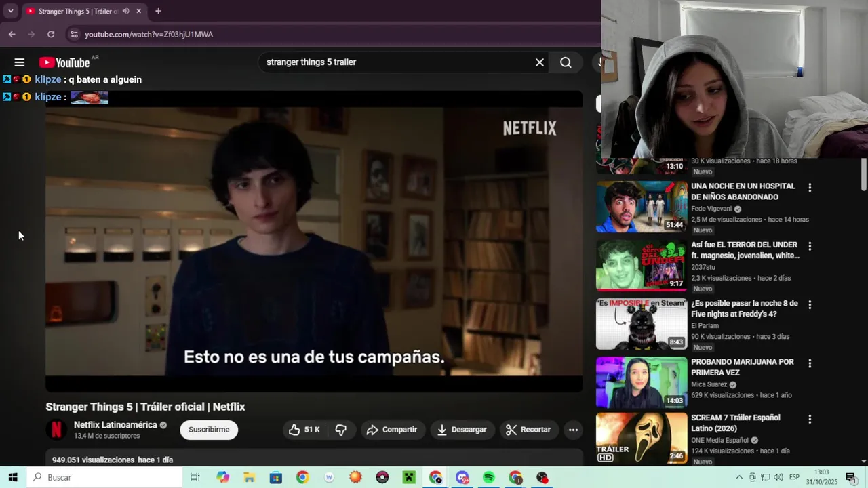Image resolution: width=868 pixels, height=488 pixels.
Task: Open the Windows Start menu
Action: [13, 477]
